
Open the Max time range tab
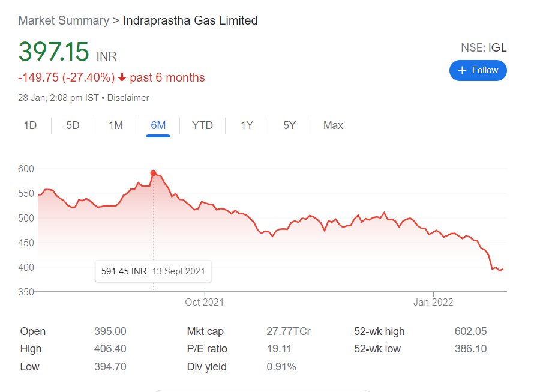pyautogui.click(x=333, y=125)
